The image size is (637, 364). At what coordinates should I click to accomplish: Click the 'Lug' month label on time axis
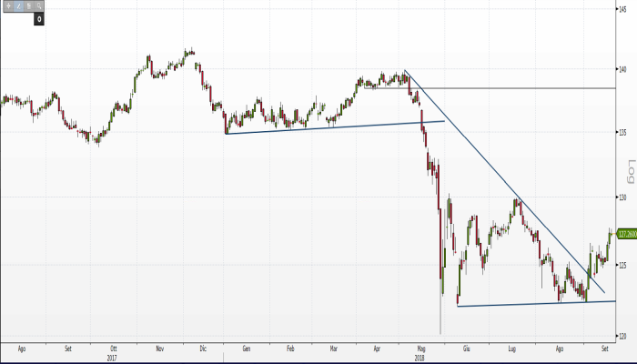[512, 349]
